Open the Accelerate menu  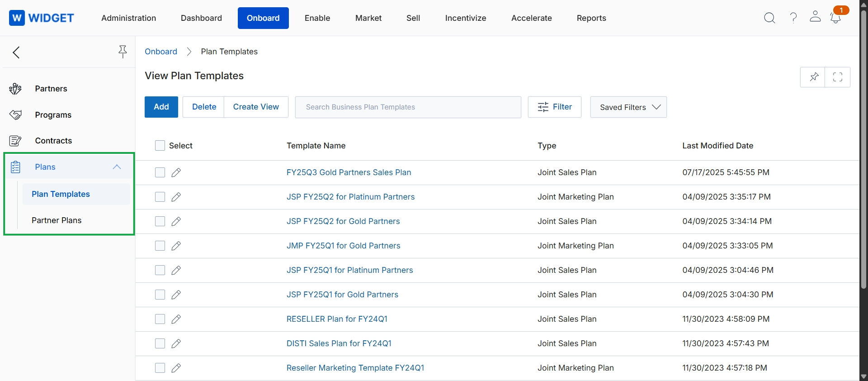[532, 18]
